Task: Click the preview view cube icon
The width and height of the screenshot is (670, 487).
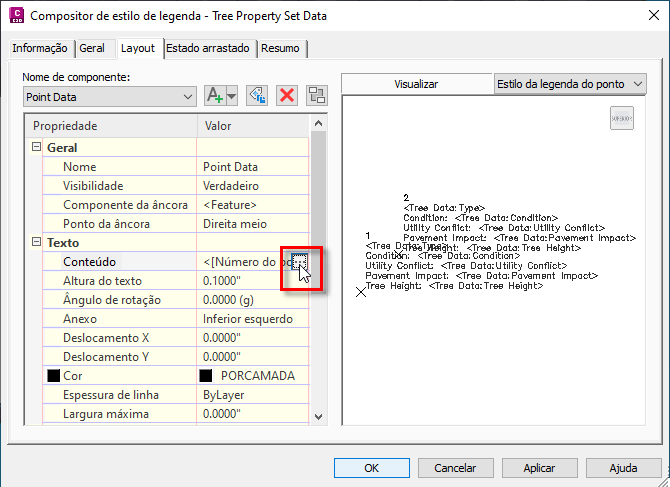Action: click(x=622, y=118)
